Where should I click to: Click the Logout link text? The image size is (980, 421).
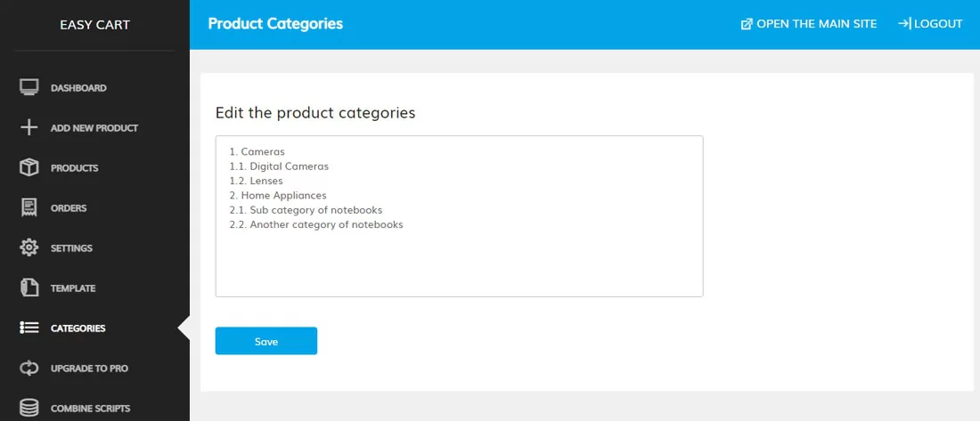click(938, 24)
